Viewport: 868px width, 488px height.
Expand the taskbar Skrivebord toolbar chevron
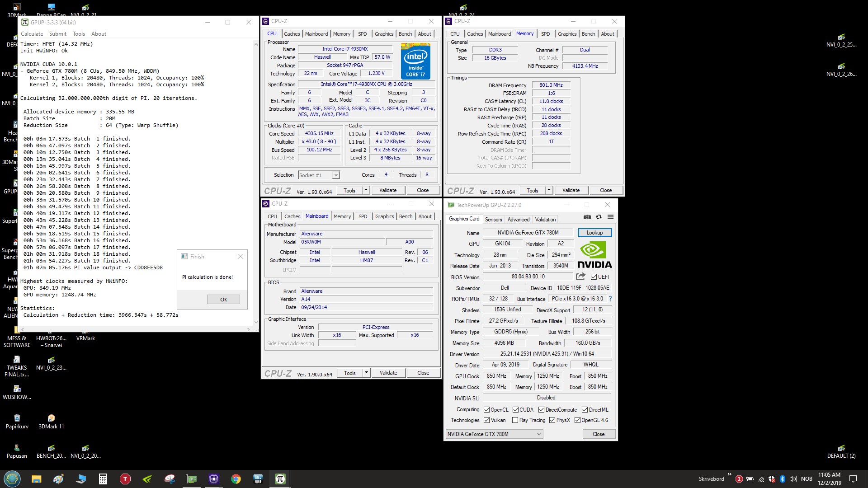729,474
